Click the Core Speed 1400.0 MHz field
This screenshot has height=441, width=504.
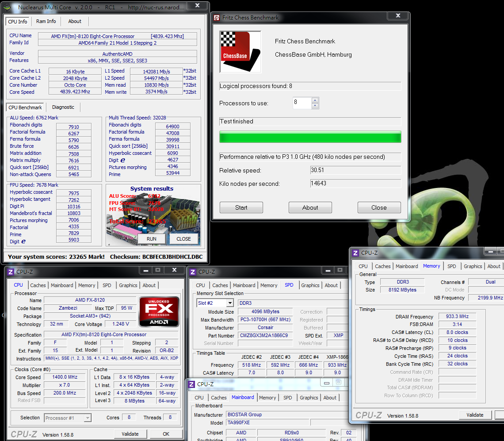tap(65, 377)
